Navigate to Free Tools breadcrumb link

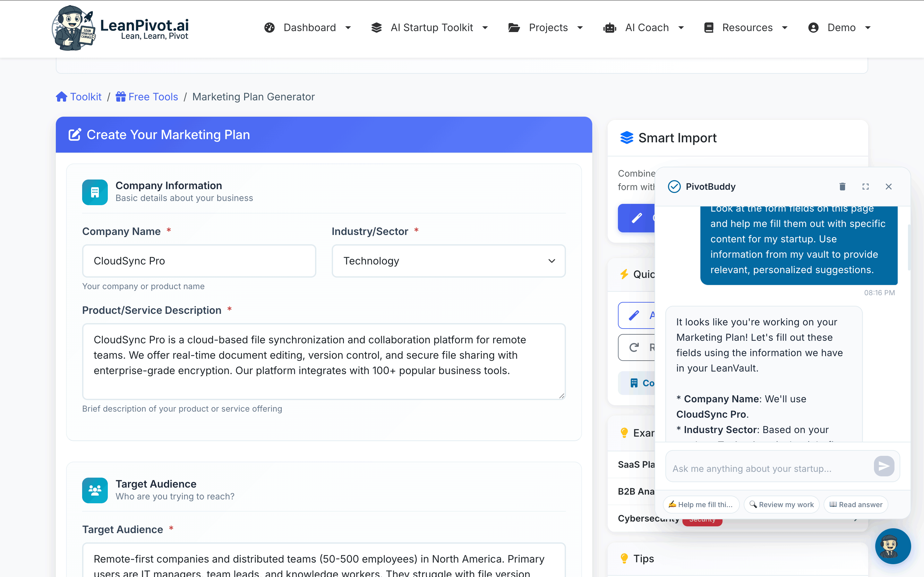click(x=152, y=96)
